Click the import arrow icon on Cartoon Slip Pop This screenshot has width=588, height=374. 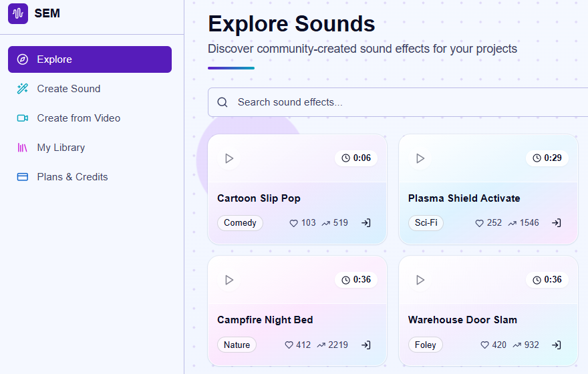(366, 223)
